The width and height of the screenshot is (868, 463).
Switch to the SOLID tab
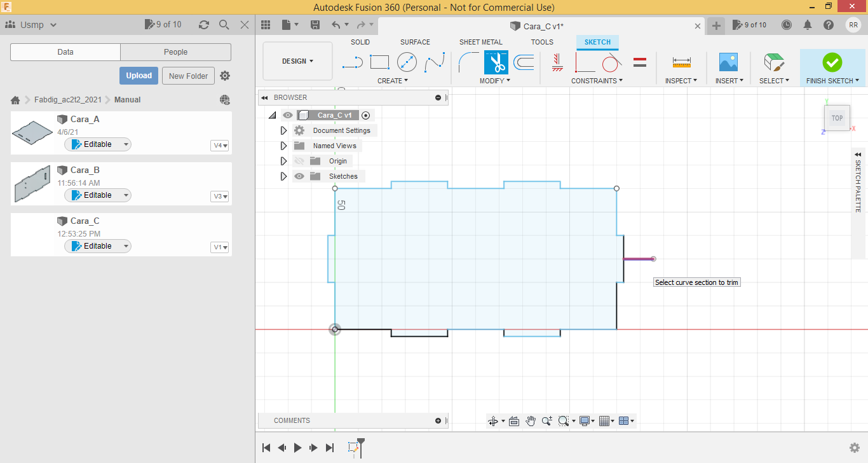pyautogui.click(x=360, y=42)
